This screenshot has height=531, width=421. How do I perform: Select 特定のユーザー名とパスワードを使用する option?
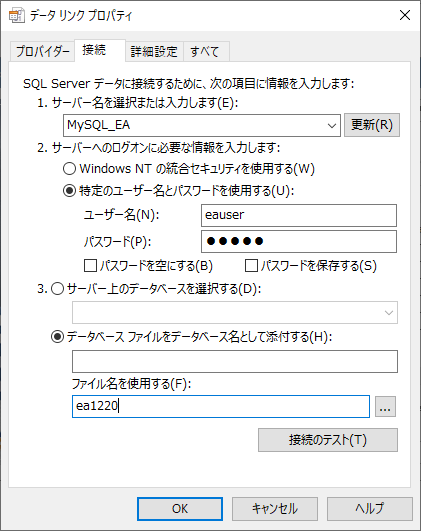[x=69, y=191]
